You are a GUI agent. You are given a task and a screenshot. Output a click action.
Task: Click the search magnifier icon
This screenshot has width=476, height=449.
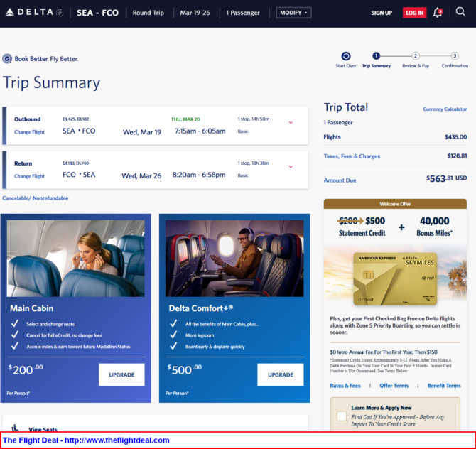coord(460,12)
